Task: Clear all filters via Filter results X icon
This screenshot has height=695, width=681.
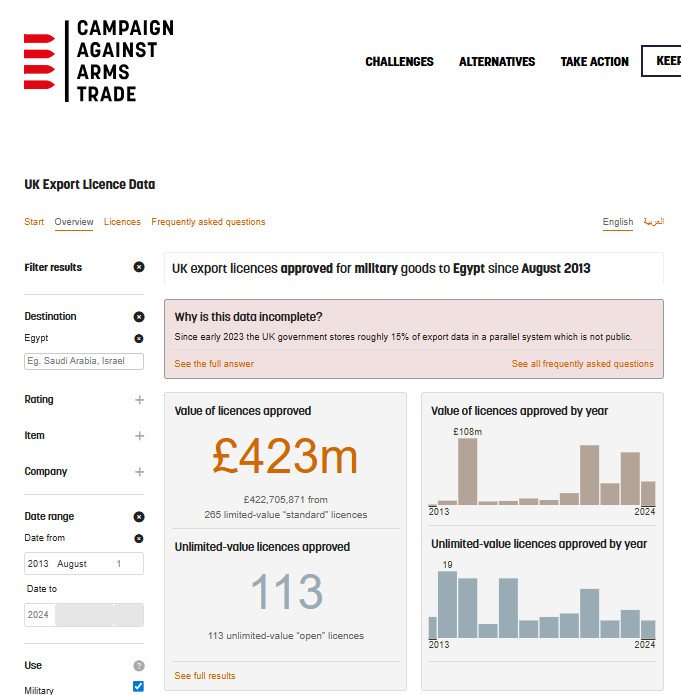Action: coord(139,267)
